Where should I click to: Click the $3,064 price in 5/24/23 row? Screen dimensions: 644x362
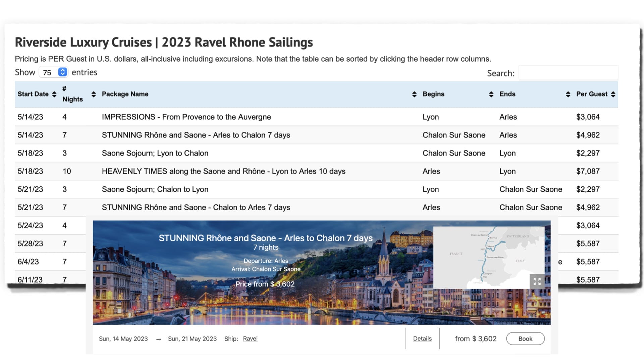coord(588,226)
